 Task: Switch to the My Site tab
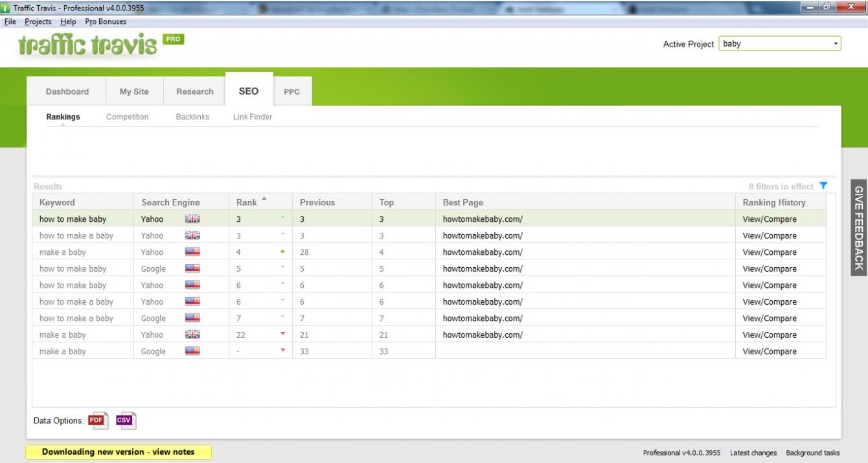pos(134,91)
